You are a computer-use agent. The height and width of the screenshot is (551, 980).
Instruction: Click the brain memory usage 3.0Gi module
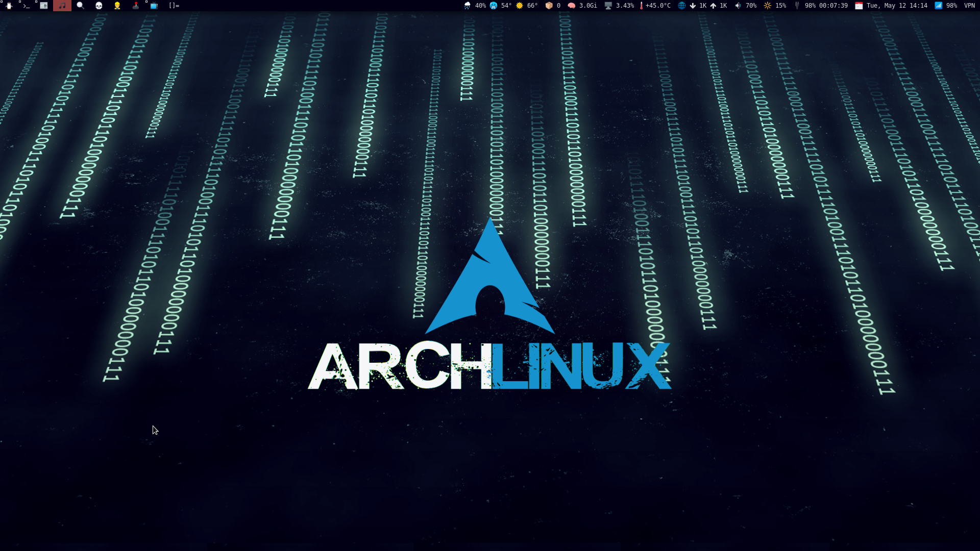pyautogui.click(x=582, y=6)
